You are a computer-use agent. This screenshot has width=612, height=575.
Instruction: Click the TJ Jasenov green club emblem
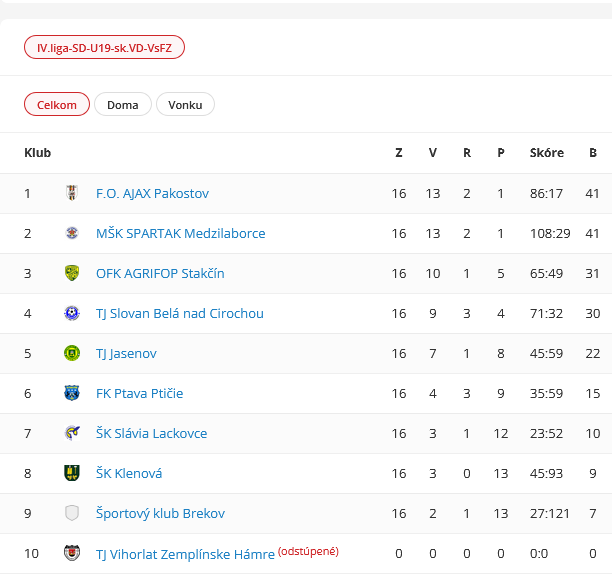[x=71, y=353]
